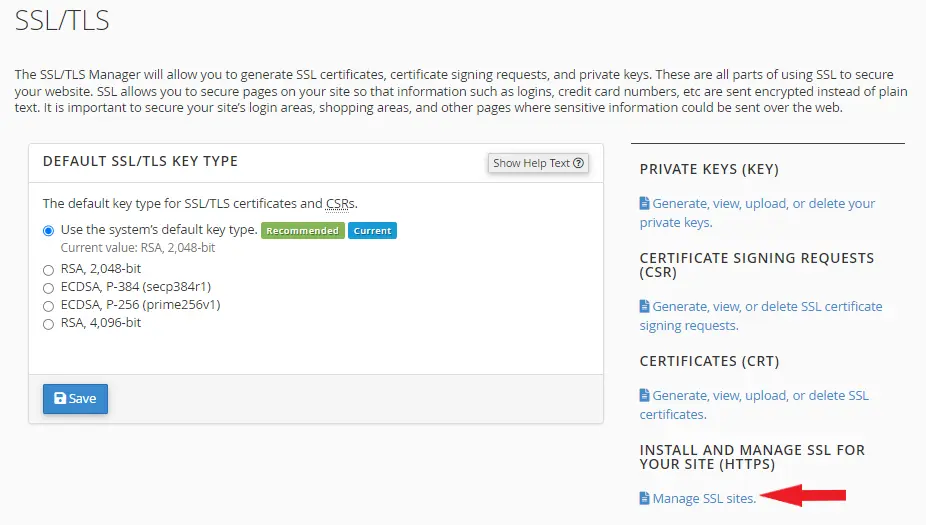Click the blue Current badge
The height and width of the screenshot is (525, 926).
click(372, 230)
